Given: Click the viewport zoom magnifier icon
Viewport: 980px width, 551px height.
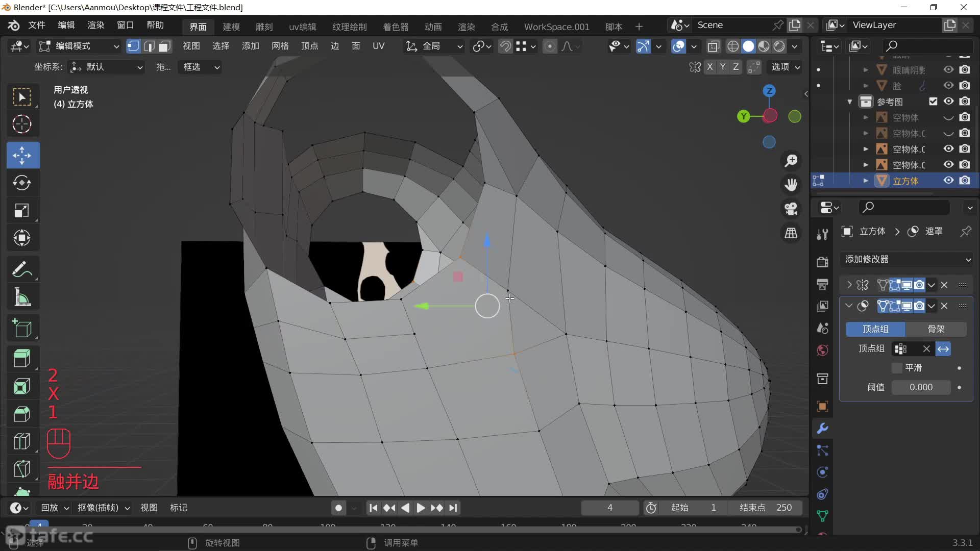Looking at the screenshot, I should [x=791, y=161].
